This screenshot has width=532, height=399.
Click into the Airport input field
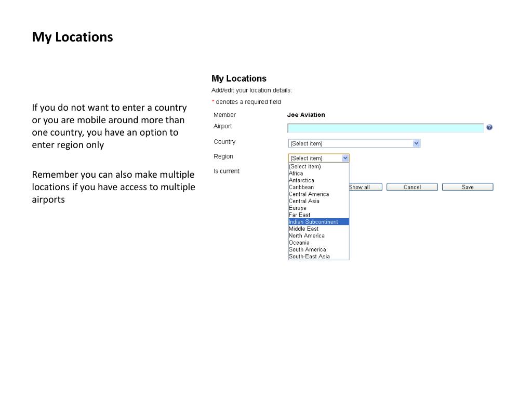coord(385,128)
